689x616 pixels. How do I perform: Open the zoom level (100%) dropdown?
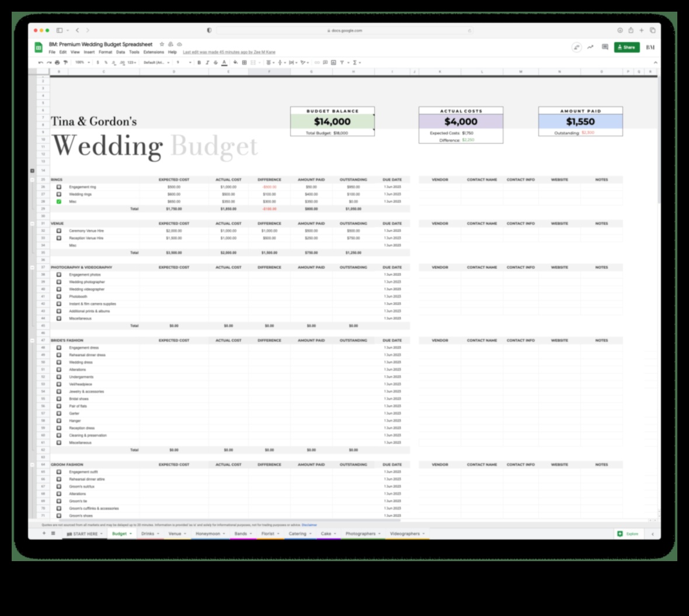pos(82,62)
